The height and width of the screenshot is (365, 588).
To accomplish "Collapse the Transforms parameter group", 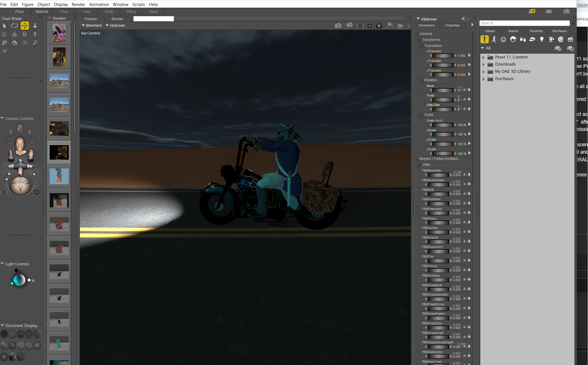I will [420, 40].
